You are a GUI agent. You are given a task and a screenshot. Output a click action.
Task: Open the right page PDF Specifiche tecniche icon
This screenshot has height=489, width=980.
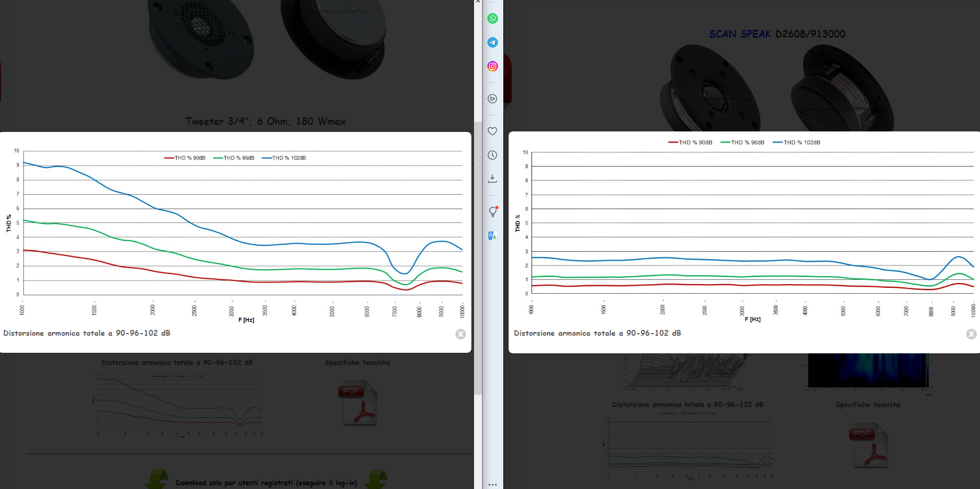click(869, 446)
